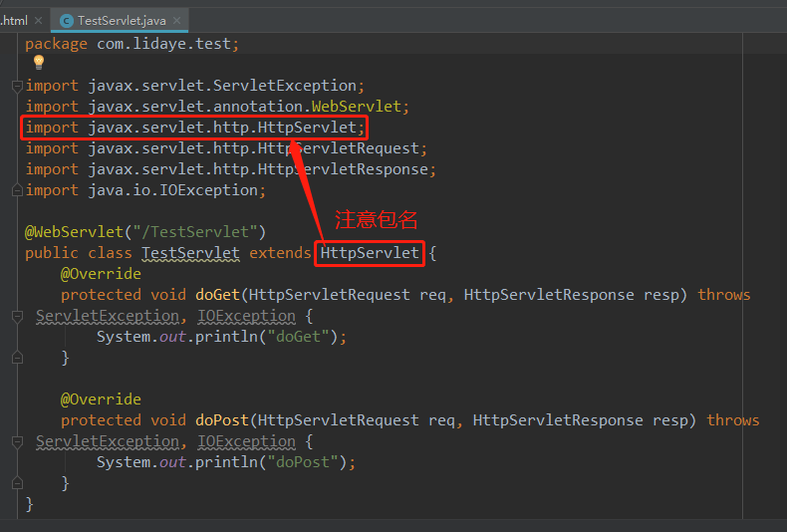Click the package name com.lidaye.test

point(164,44)
